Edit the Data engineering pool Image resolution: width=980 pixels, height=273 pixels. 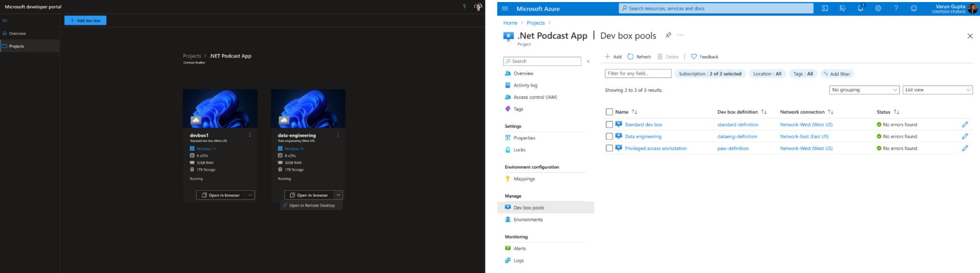tap(965, 136)
